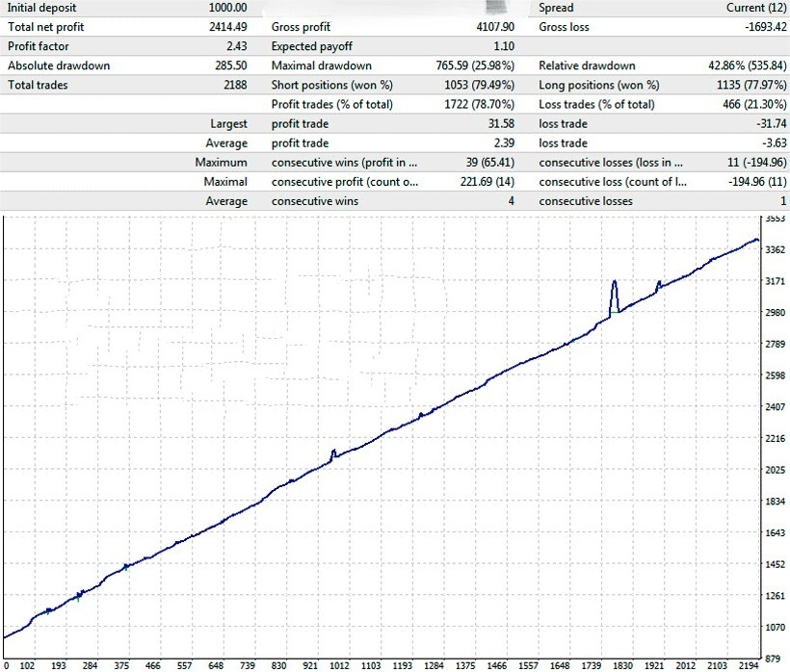Screen dimensions: 790x672
Task: Select the Gross profit value 4107.90
Action: tap(492, 27)
